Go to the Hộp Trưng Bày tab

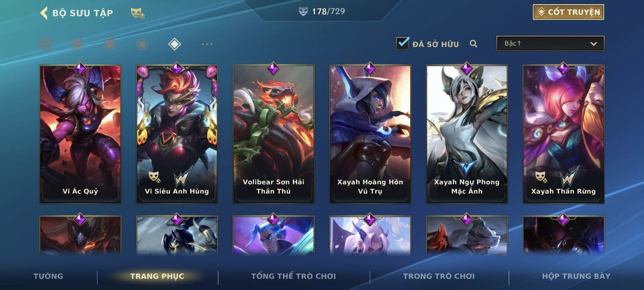click(x=576, y=276)
